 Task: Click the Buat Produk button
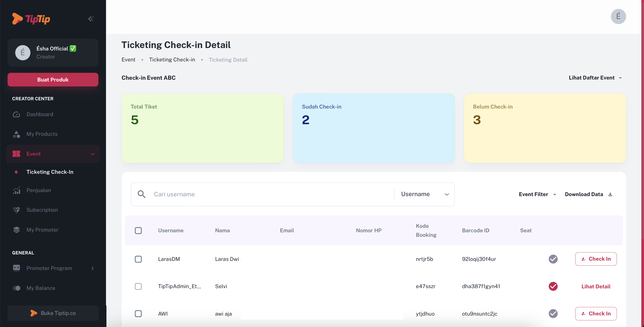coord(53,80)
